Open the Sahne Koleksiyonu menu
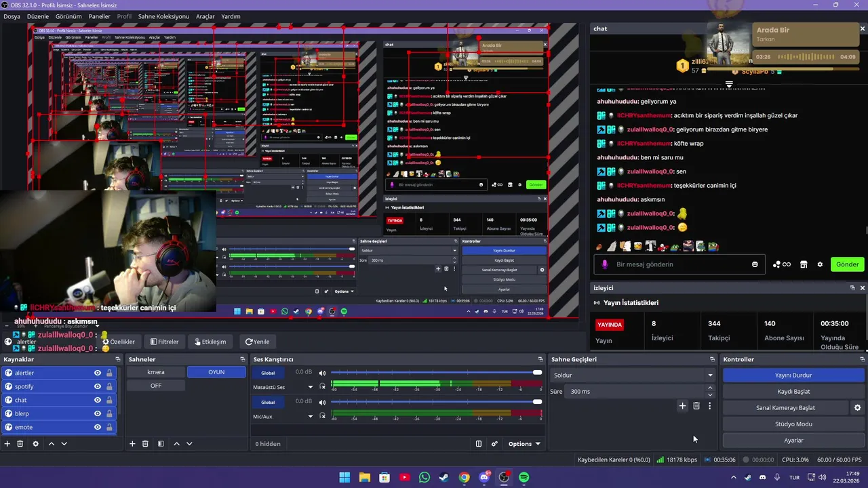The width and height of the screenshot is (868, 488). (163, 16)
